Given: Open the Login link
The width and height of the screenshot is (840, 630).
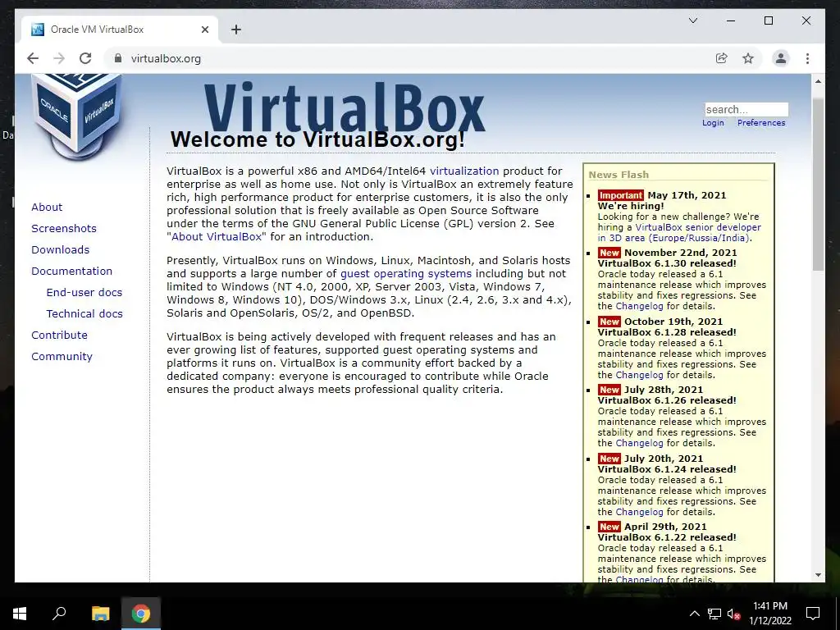Looking at the screenshot, I should coord(713,123).
